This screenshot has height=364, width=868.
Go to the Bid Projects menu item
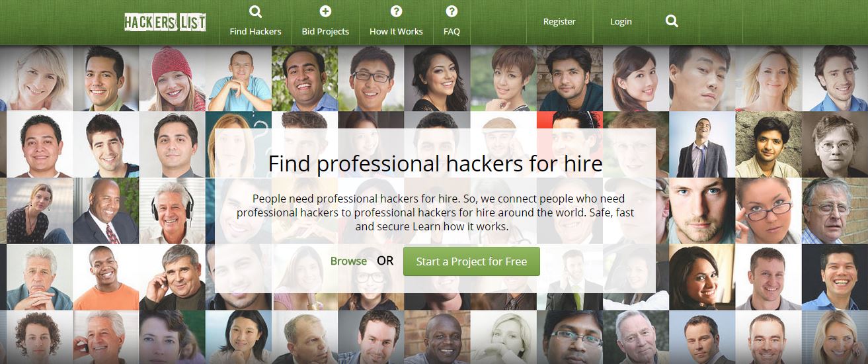click(x=325, y=31)
